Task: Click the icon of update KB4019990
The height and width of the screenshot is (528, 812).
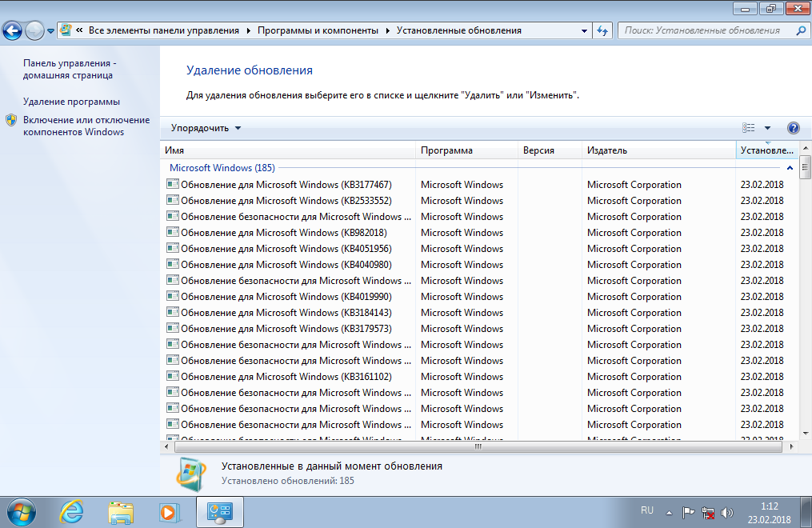Action: [173, 296]
